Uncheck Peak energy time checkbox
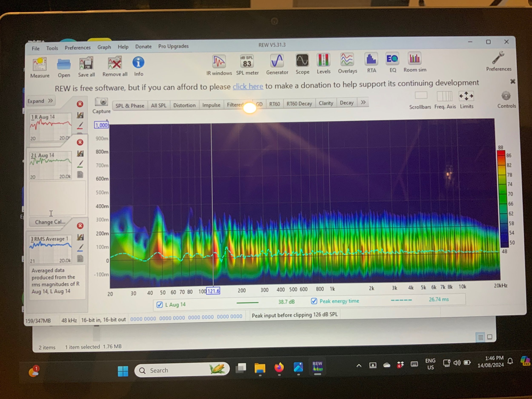The width and height of the screenshot is (532, 399). click(314, 301)
